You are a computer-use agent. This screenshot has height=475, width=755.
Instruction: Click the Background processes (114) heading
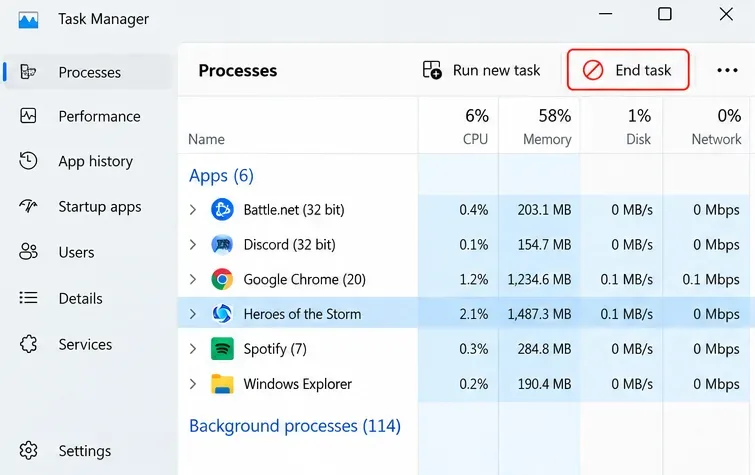(x=295, y=426)
